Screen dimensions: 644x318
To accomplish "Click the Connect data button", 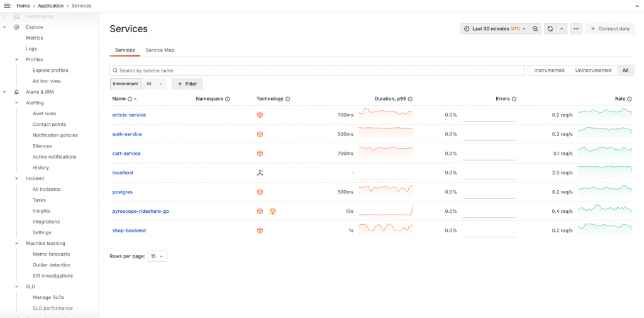I will [x=610, y=29].
